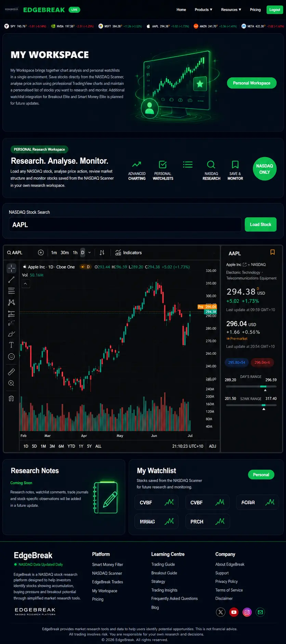Open the Smart Money Filter footer link
The image size is (286, 644).
107,565
